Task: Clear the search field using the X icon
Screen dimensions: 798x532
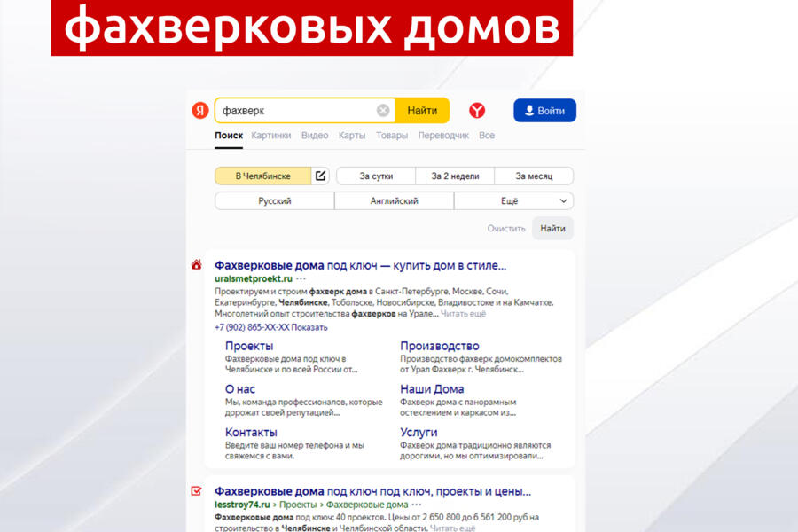Action: 382,110
